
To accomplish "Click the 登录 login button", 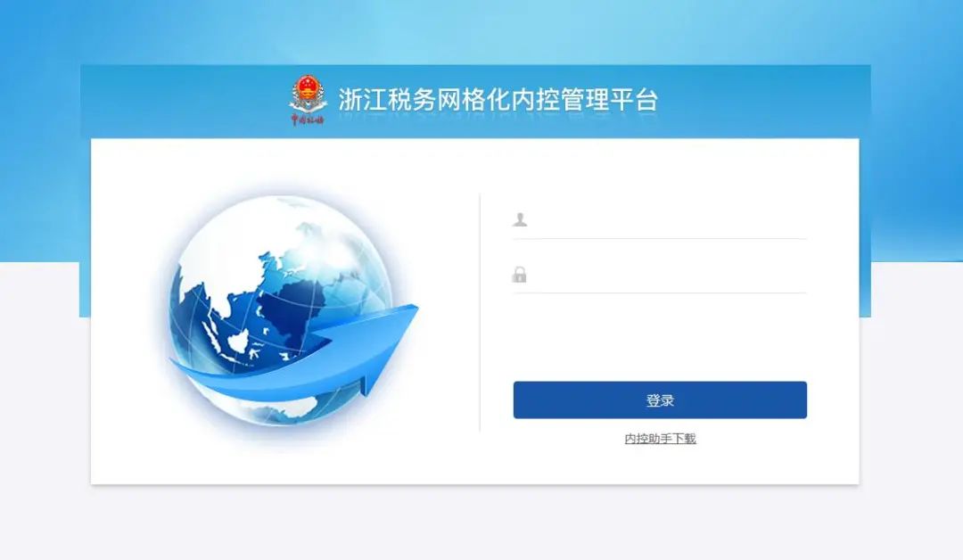I will click(x=660, y=399).
